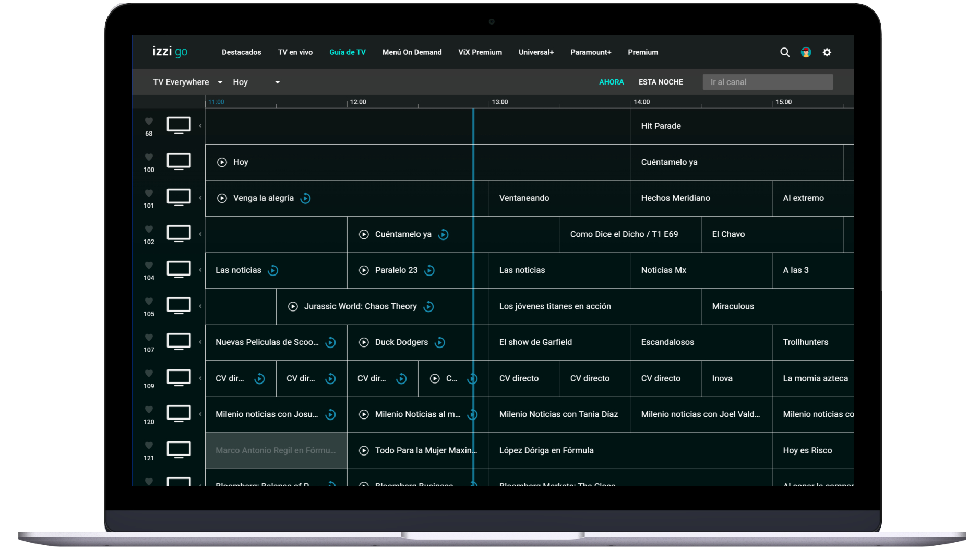Select the channel 102 TV icon
This screenshot has width=980, height=551.
(x=178, y=234)
